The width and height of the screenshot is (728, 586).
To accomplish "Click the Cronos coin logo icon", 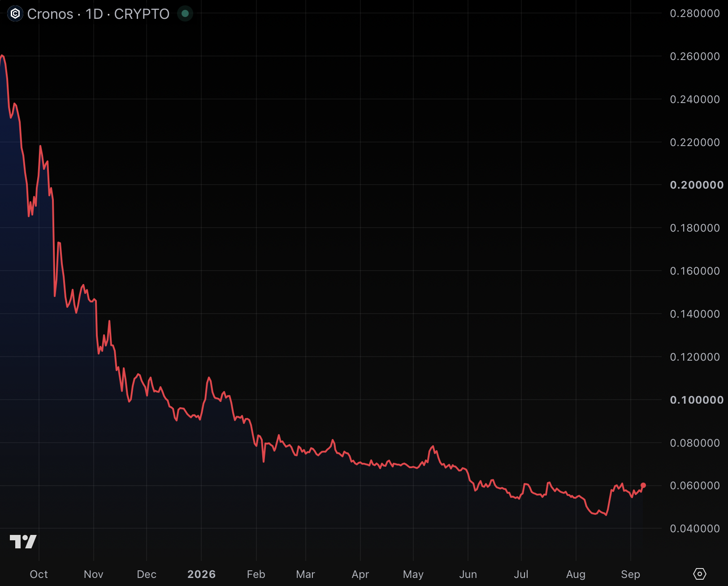I will pyautogui.click(x=15, y=14).
